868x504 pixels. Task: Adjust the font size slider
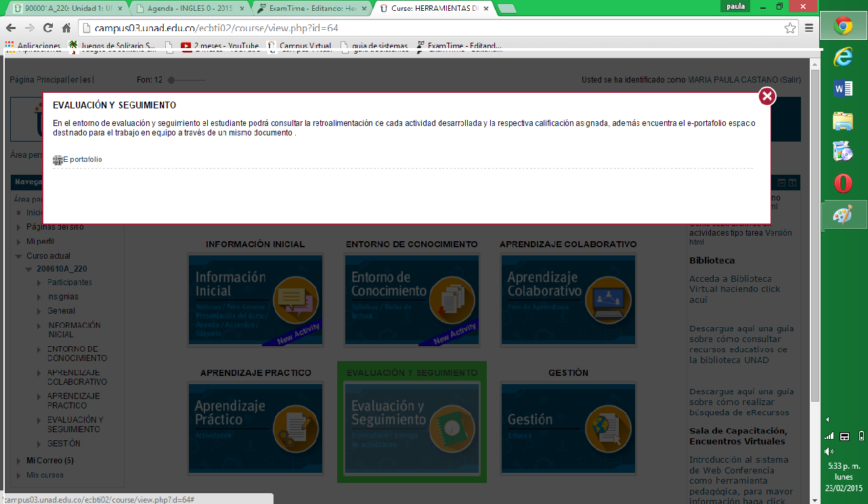pos(187,80)
